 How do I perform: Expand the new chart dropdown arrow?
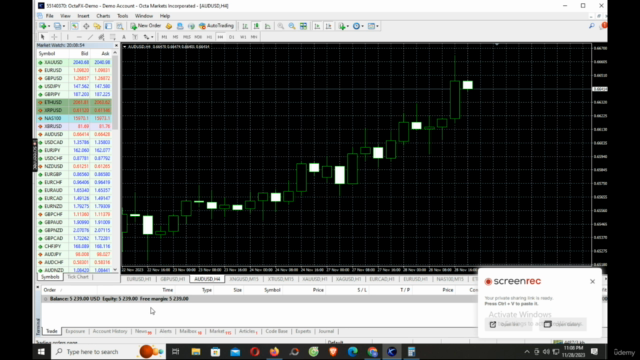(x=49, y=26)
